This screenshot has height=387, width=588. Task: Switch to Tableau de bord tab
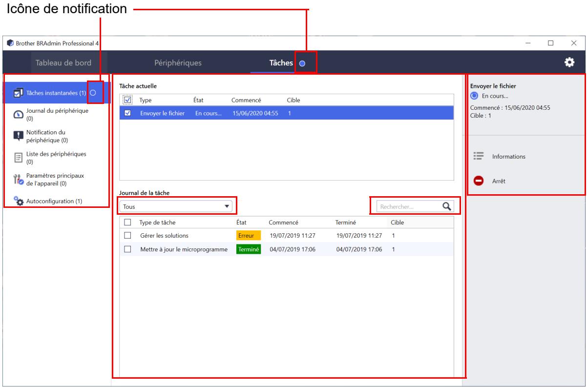[63, 62]
